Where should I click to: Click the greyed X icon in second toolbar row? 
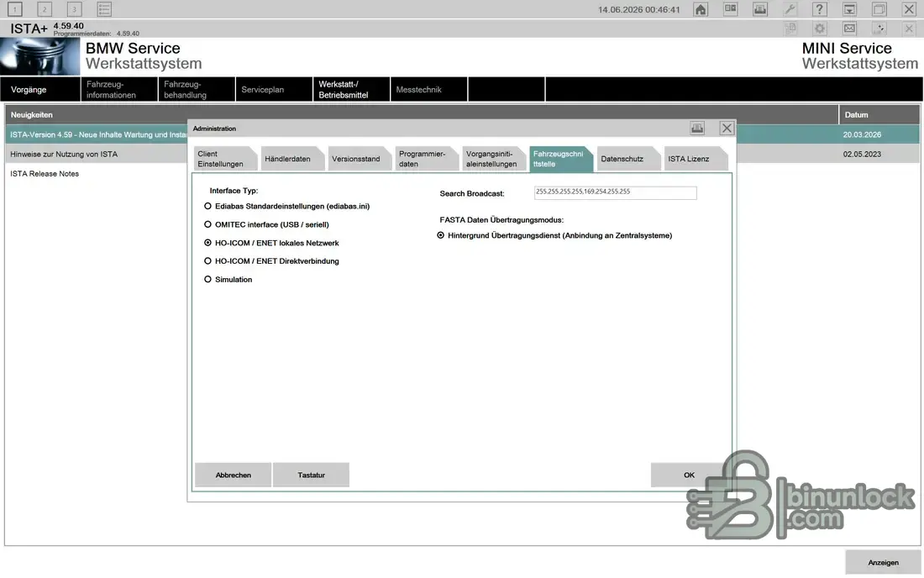[x=909, y=28]
